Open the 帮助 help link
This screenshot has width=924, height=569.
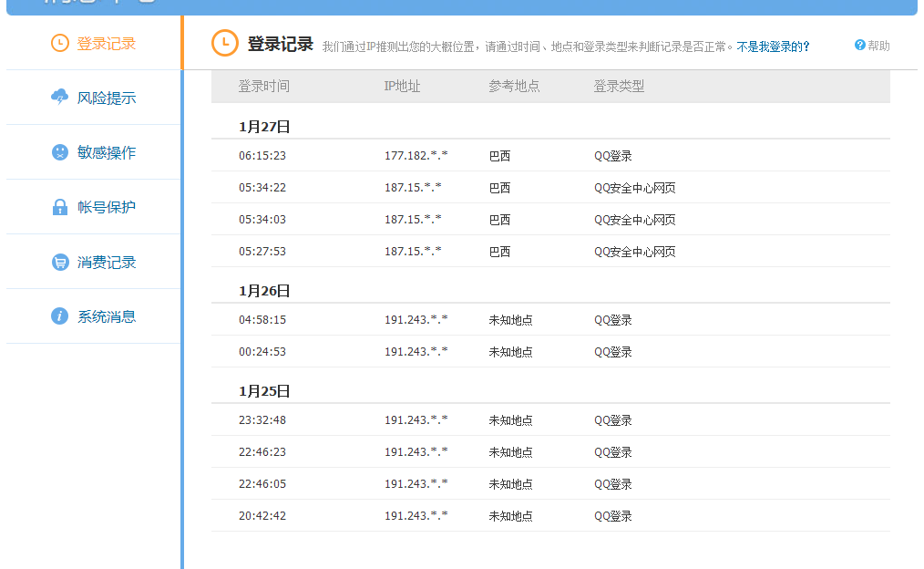(x=878, y=46)
